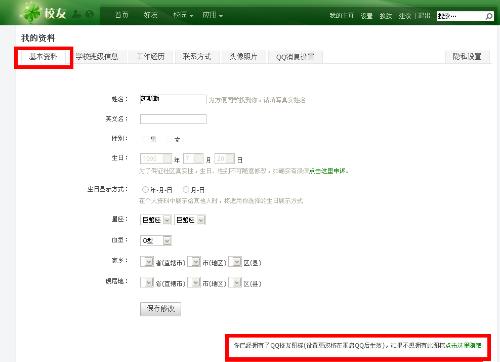Screen dimensions: 500x362
Task: Select the 基本资料 tab
Action: point(43,57)
